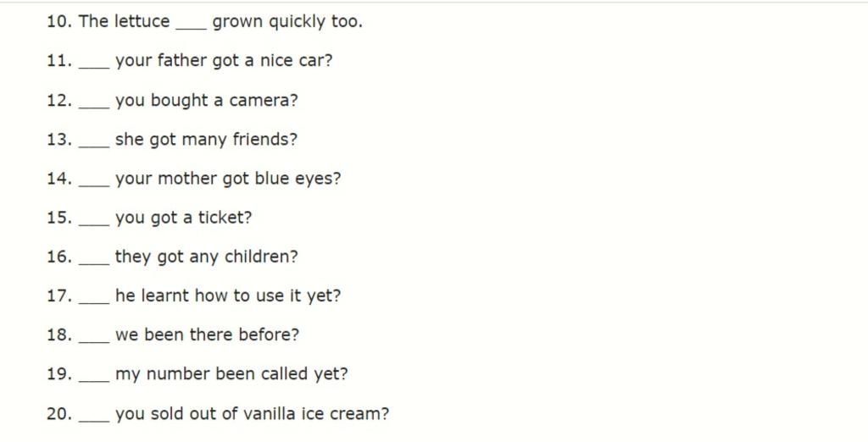Click the text 'you sold out of vanilla ice cream?'
The image size is (868, 442).
click(252, 414)
